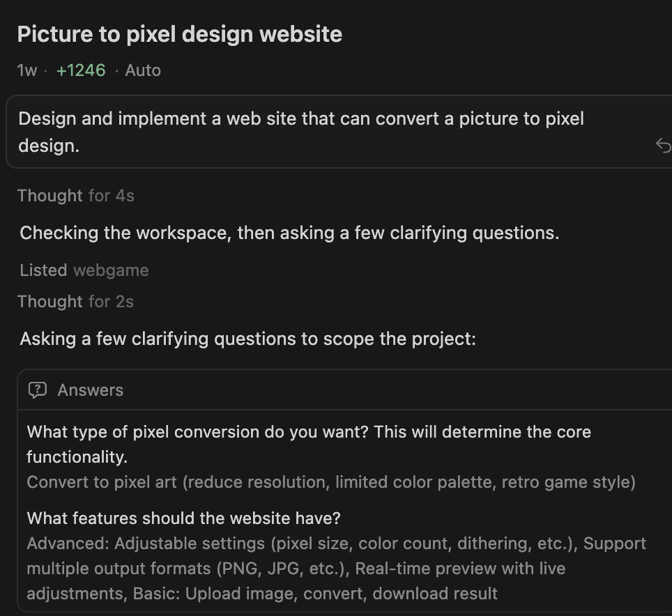This screenshot has height=616, width=672.
Task: Collapse the Answers panel header
Action: click(91, 390)
